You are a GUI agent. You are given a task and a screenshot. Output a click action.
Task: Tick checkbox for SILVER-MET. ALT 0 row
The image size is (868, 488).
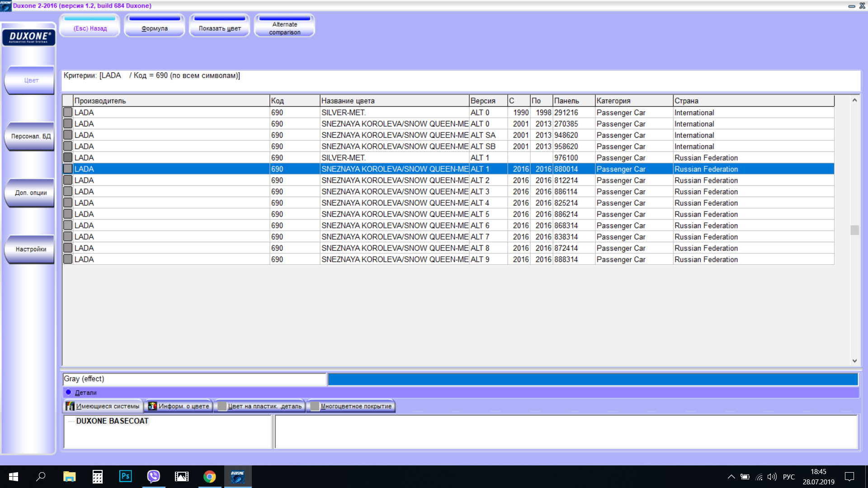click(x=68, y=112)
